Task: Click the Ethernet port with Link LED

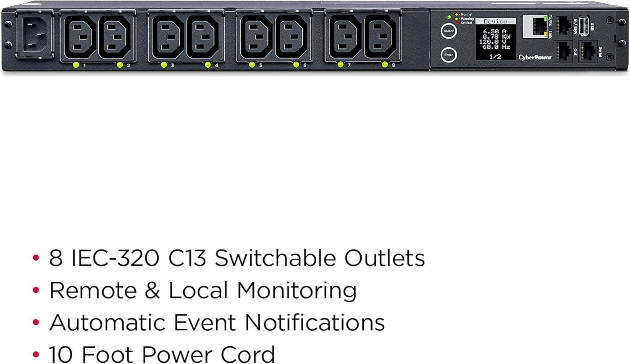Action: 535,26
